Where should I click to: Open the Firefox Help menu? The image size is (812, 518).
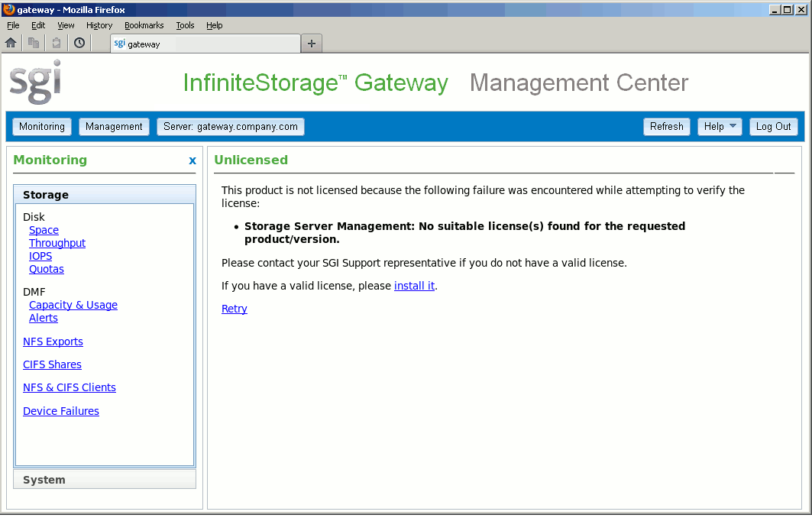coord(215,25)
